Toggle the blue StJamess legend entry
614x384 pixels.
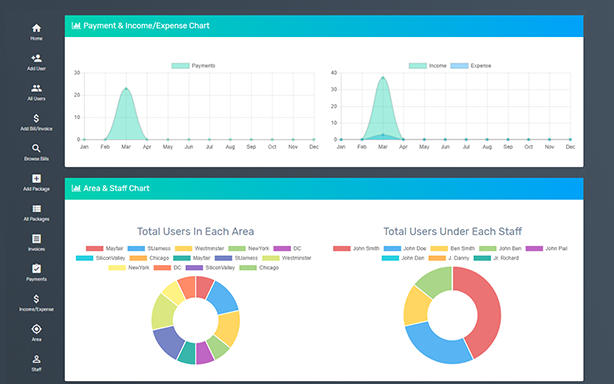[x=149, y=249]
